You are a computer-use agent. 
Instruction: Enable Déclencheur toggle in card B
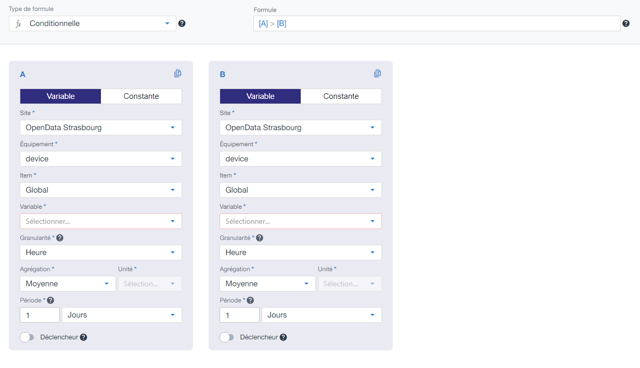[x=227, y=337]
